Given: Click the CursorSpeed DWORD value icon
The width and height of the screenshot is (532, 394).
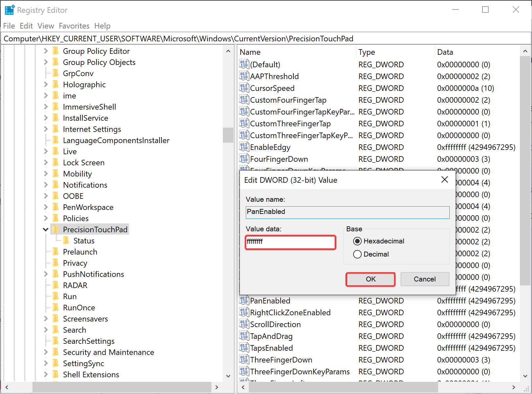Looking at the screenshot, I should (x=244, y=88).
